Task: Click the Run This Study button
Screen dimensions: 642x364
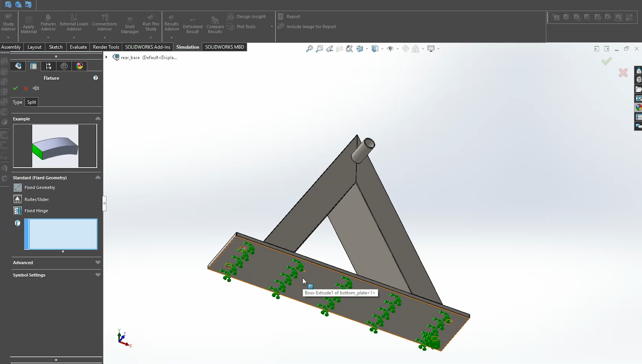Action: tap(151, 23)
